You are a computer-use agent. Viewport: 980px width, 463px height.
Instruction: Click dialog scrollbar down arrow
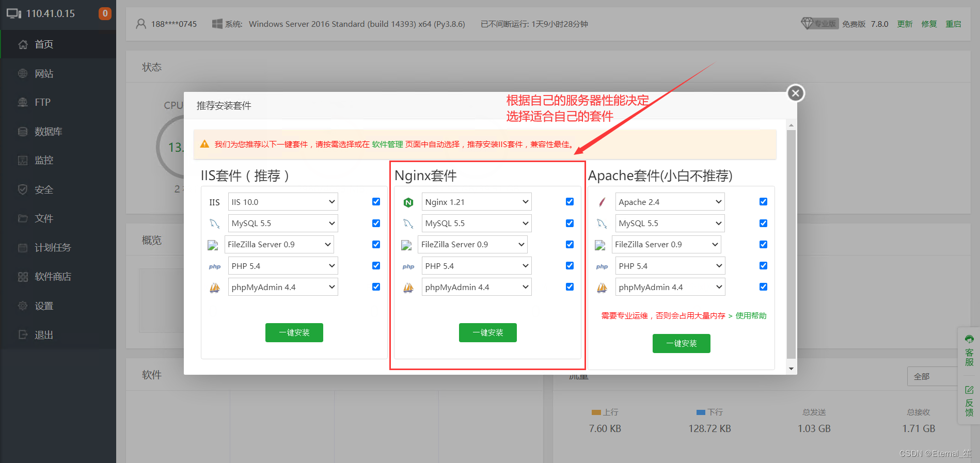(x=791, y=369)
